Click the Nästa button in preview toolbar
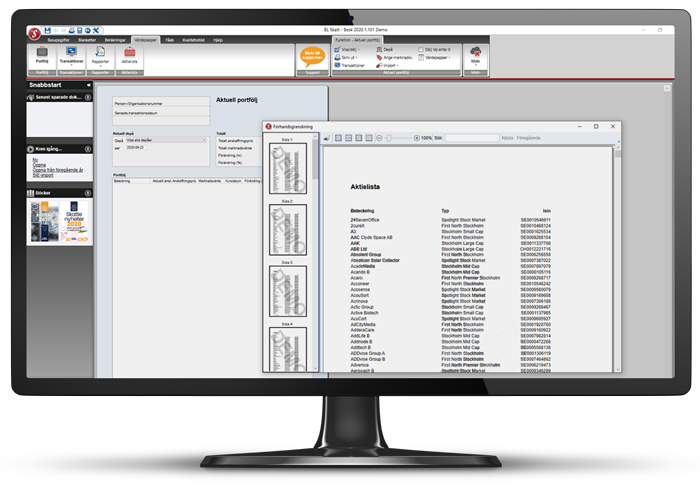700x492 pixels. click(507, 137)
